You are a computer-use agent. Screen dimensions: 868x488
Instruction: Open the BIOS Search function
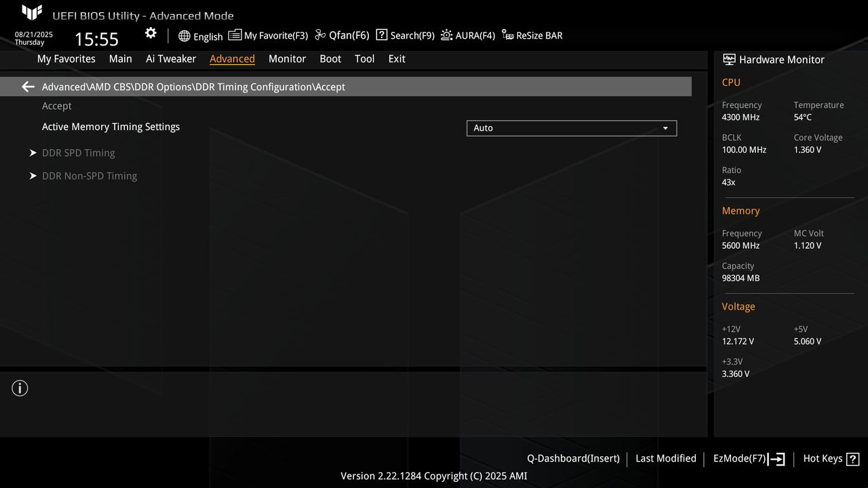pyautogui.click(x=405, y=35)
